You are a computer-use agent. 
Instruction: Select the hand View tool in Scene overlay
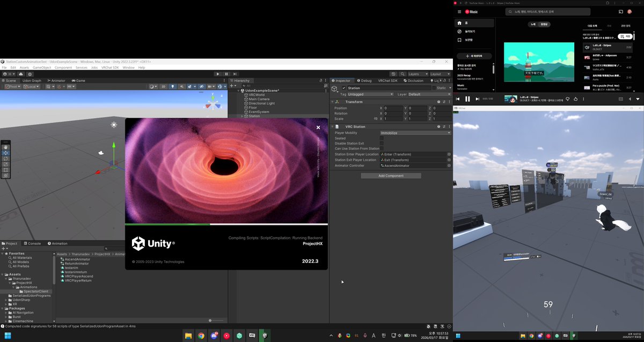(6, 147)
